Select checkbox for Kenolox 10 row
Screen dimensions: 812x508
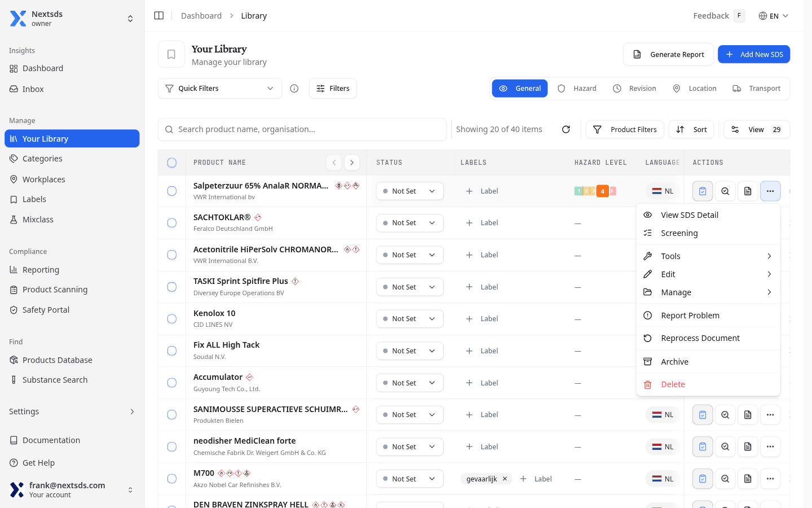pyautogui.click(x=172, y=319)
